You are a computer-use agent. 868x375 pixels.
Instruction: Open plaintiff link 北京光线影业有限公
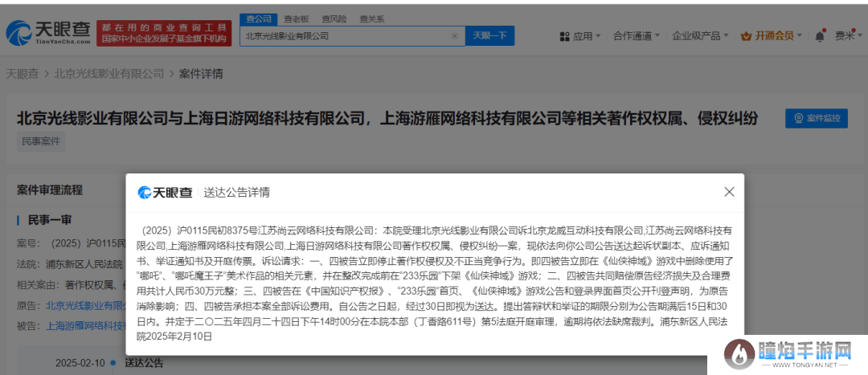point(85,305)
